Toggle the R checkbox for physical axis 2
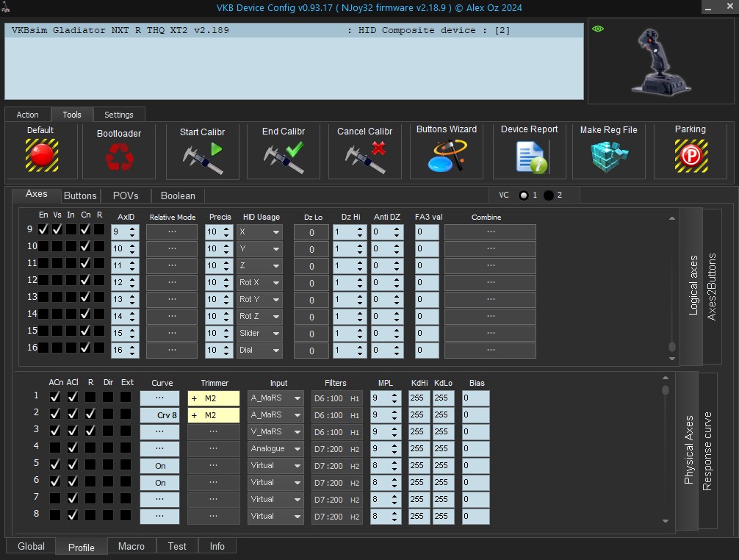 coord(90,414)
